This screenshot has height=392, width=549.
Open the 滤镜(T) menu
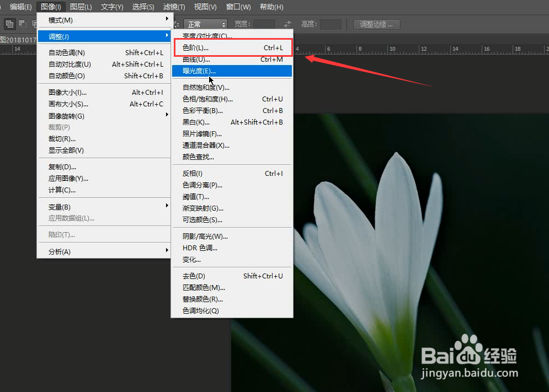[174, 7]
